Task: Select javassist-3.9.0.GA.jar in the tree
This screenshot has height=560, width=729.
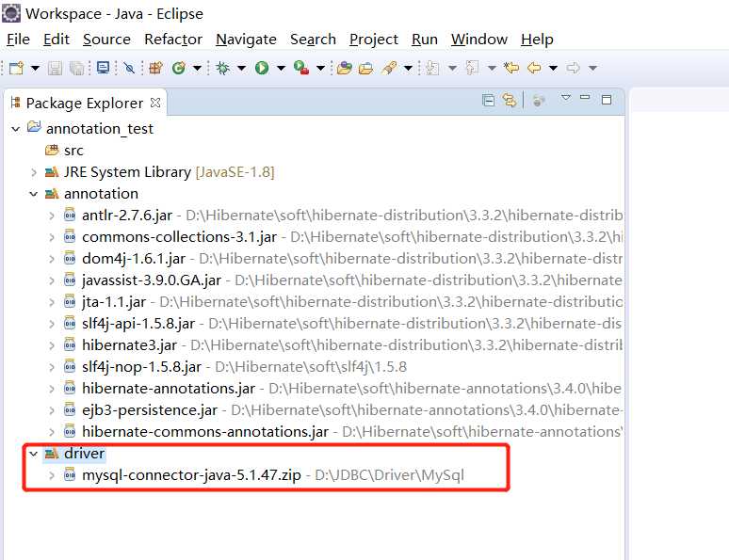Action: (x=152, y=280)
